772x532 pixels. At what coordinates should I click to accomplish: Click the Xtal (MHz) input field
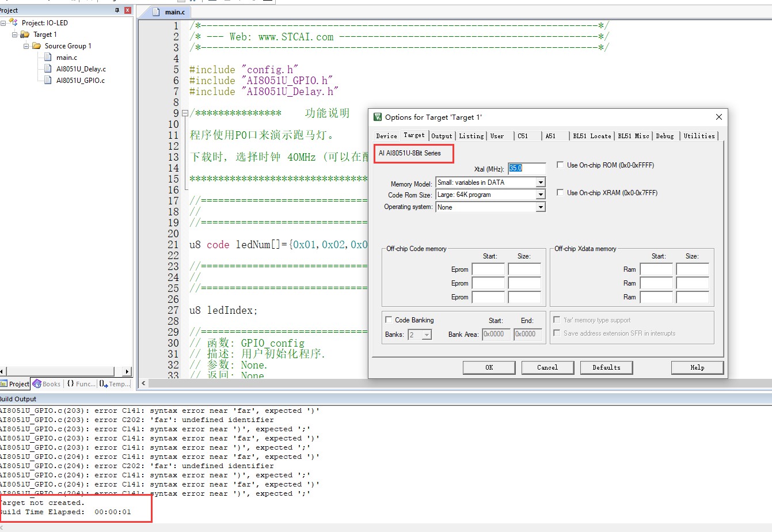pos(527,169)
